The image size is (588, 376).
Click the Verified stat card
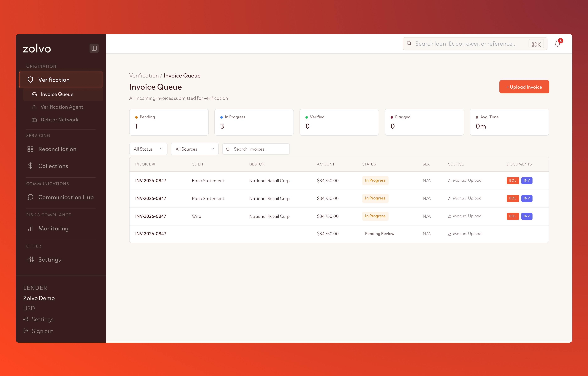[339, 122]
